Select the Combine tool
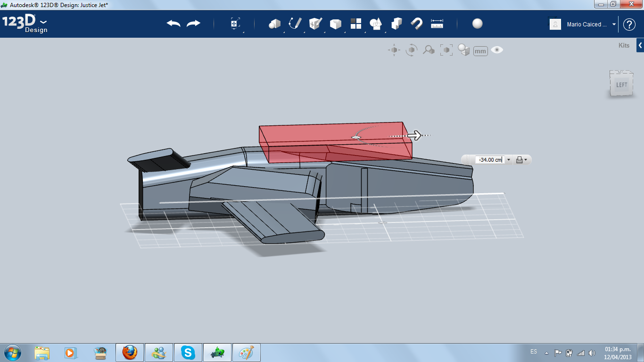 click(396, 24)
